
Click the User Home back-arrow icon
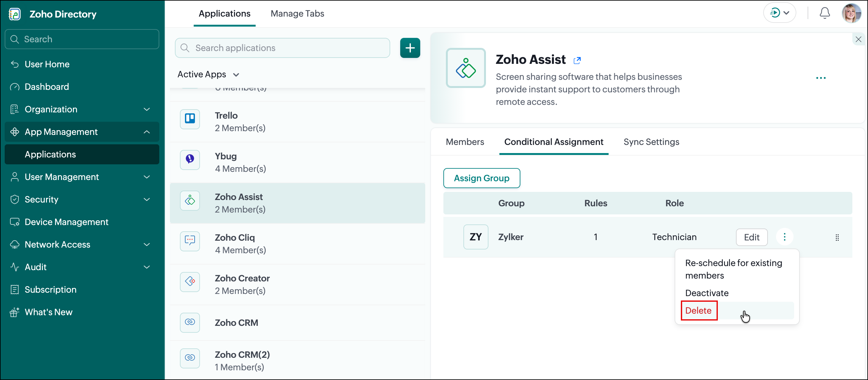14,64
